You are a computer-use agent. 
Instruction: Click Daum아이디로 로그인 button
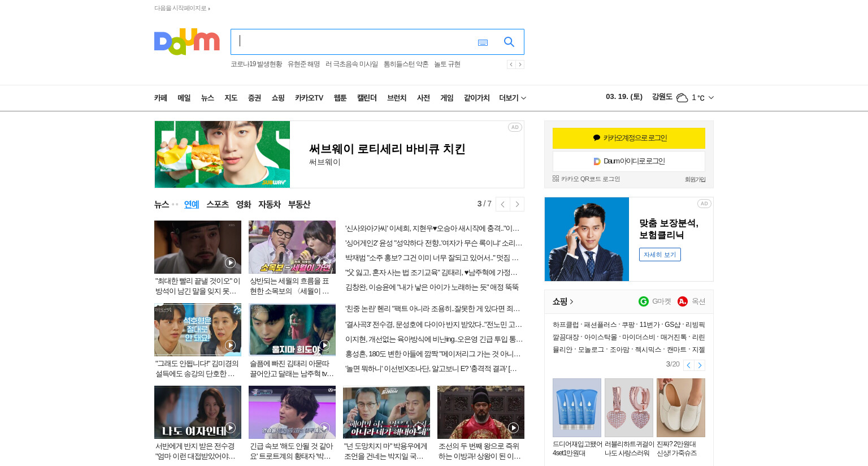[x=629, y=161]
